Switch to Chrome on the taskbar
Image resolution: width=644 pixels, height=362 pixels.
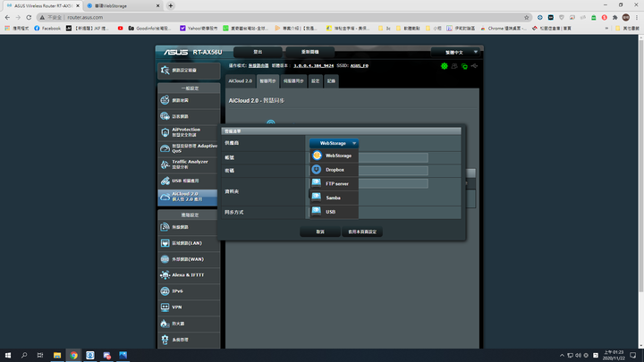73,355
